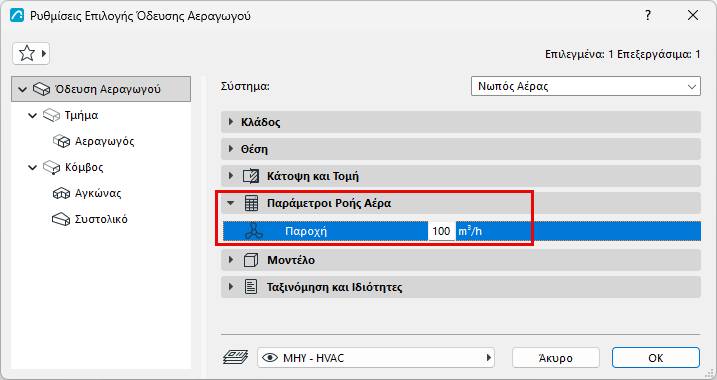Click the m³/h unit text
Viewport: 717px width, 380px height.
[470, 231]
